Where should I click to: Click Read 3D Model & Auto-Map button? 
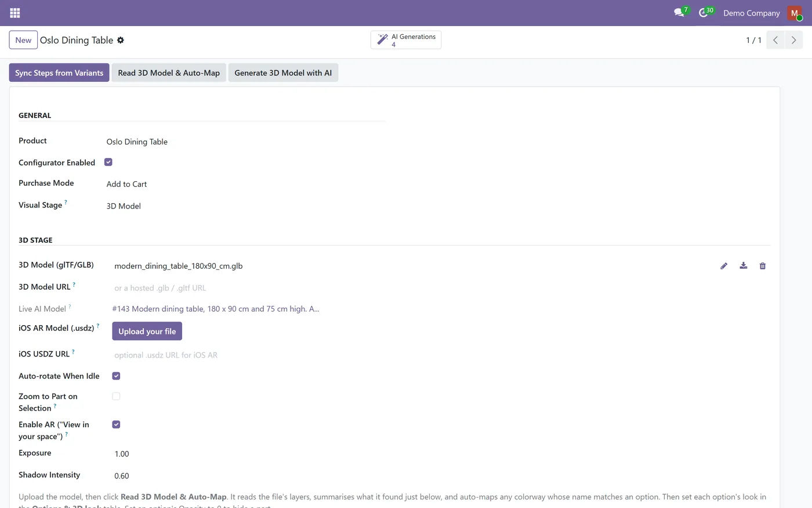(x=169, y=73)
